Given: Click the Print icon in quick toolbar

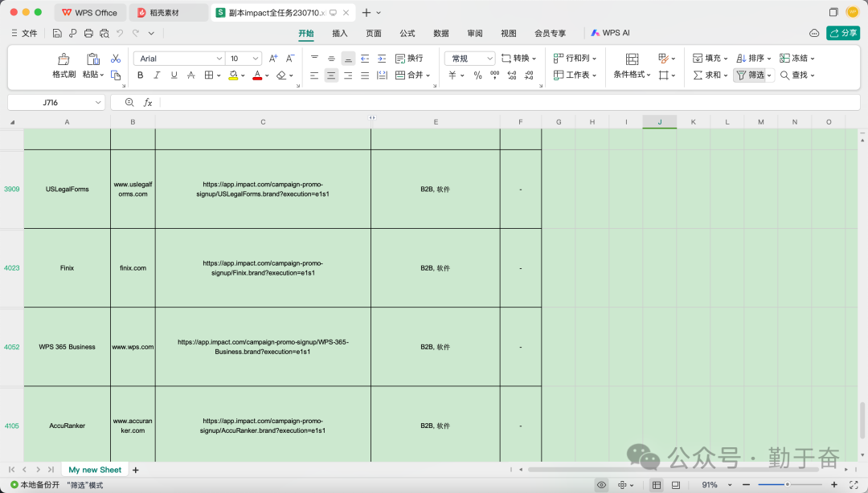Looking at the screenshot, I should (x=88, y=33).
